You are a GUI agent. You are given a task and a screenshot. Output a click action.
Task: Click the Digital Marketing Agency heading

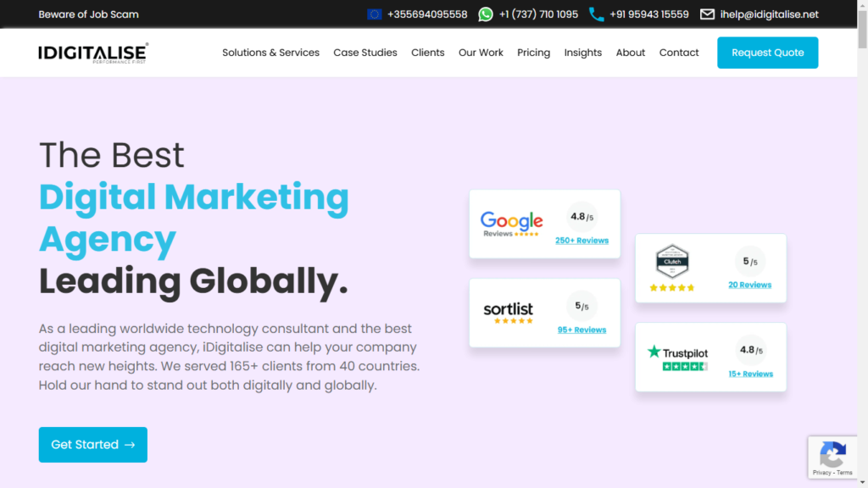point(194,218)
